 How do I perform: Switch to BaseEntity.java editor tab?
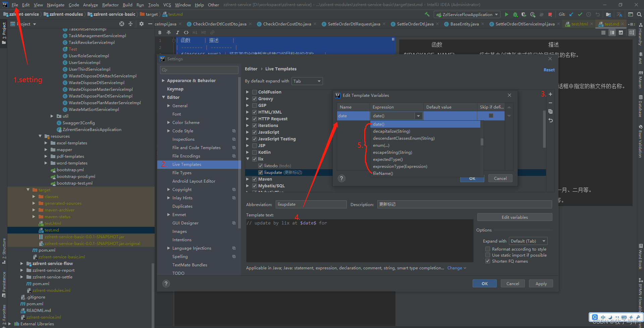[x=464, y=24]
